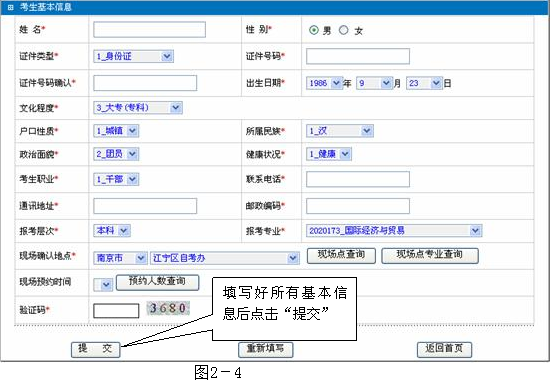
Task: Click the 重新填写 button
Action: tap(266, 350)
